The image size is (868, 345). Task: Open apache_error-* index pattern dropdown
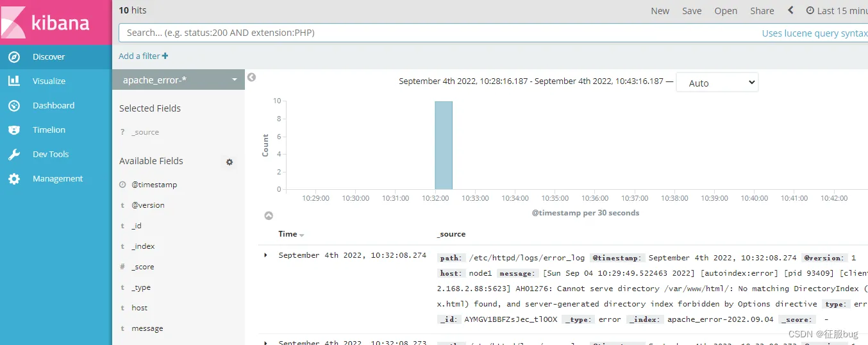pos(178,80)
